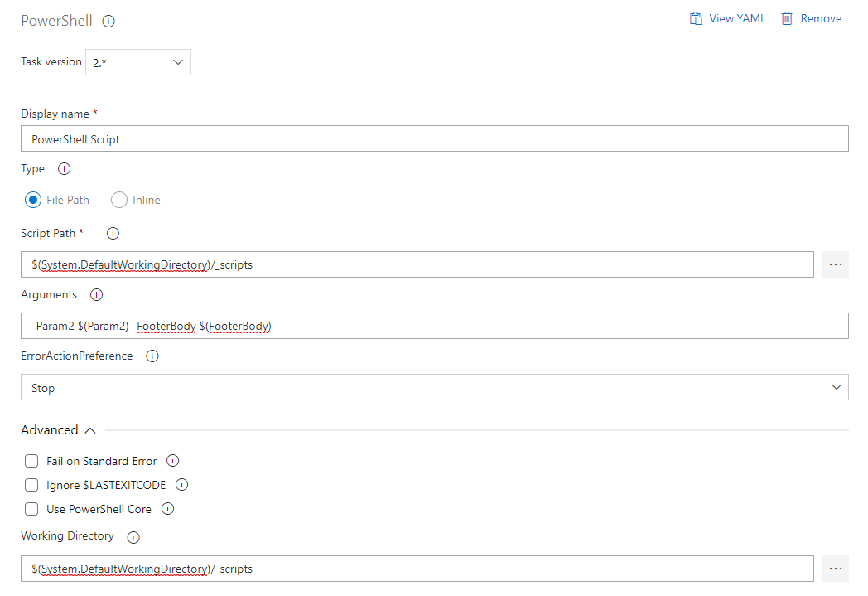Enable Ignore $LASTEXITCODE checkbox

pyautogui.click(x=31, y=485)
